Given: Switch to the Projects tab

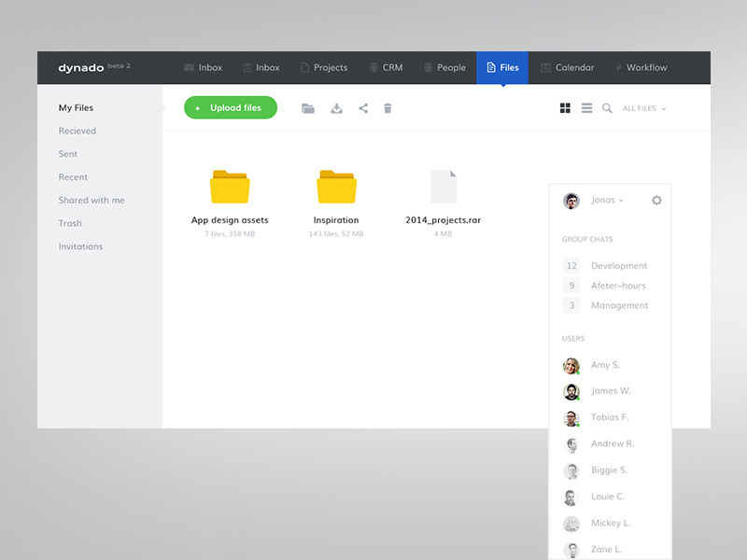Looking at the screenshot, I should [x=324, y=67].
